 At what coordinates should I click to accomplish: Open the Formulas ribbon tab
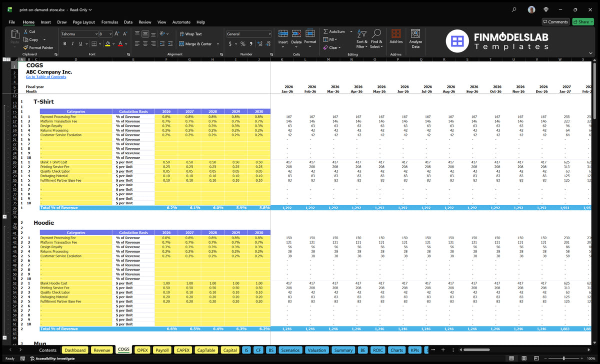pyautogui.click(x=109, y=22)
